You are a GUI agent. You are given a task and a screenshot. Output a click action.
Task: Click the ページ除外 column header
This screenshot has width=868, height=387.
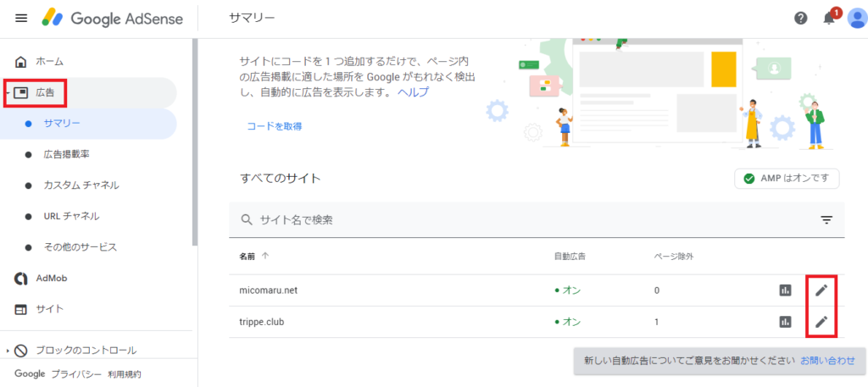click(674, 256)
